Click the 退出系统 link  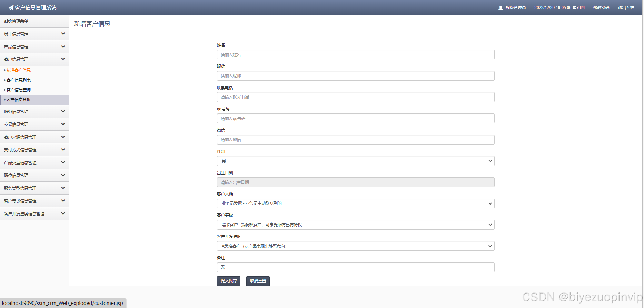point(626,8)
